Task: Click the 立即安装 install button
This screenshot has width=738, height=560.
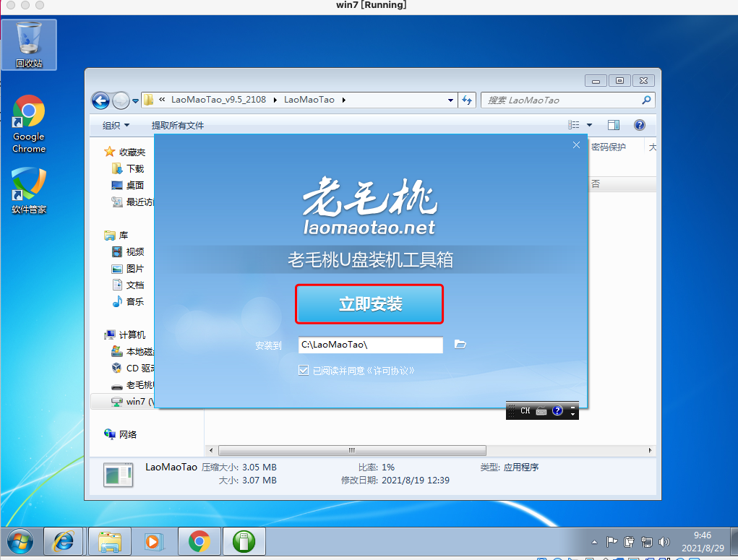Action: [369, 303]
